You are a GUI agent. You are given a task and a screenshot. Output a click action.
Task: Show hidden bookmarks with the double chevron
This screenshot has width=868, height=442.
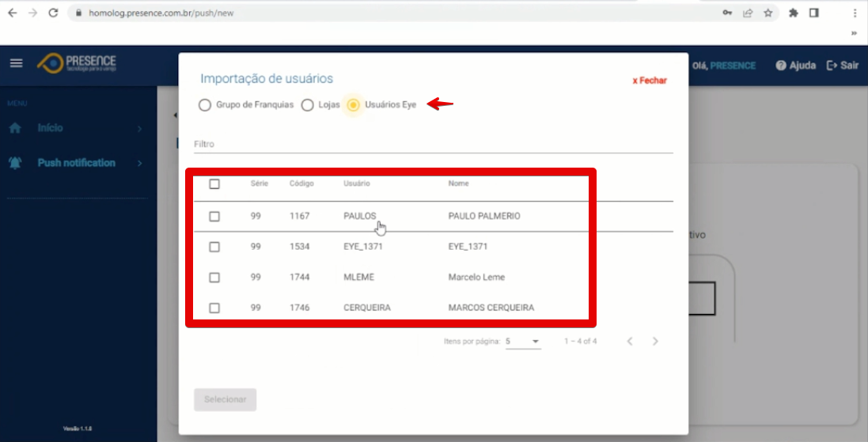(x=854, y=33)
